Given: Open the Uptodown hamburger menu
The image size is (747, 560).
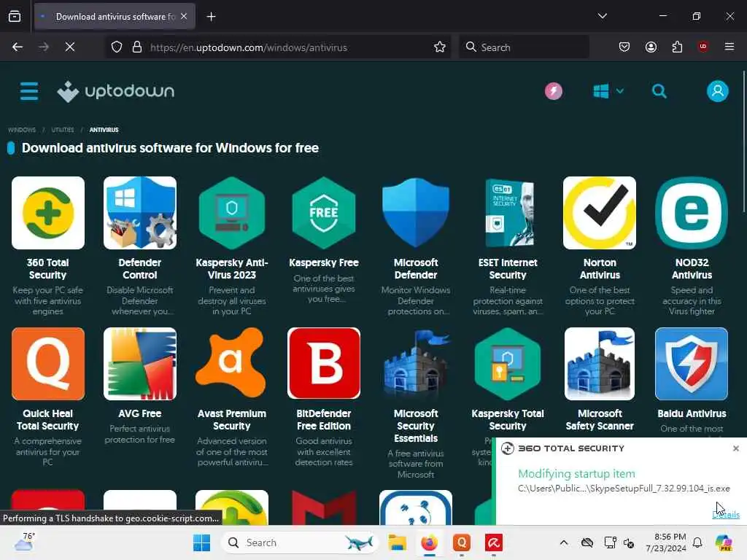Looking at the screenshot, I should click(x=29, y=91).
